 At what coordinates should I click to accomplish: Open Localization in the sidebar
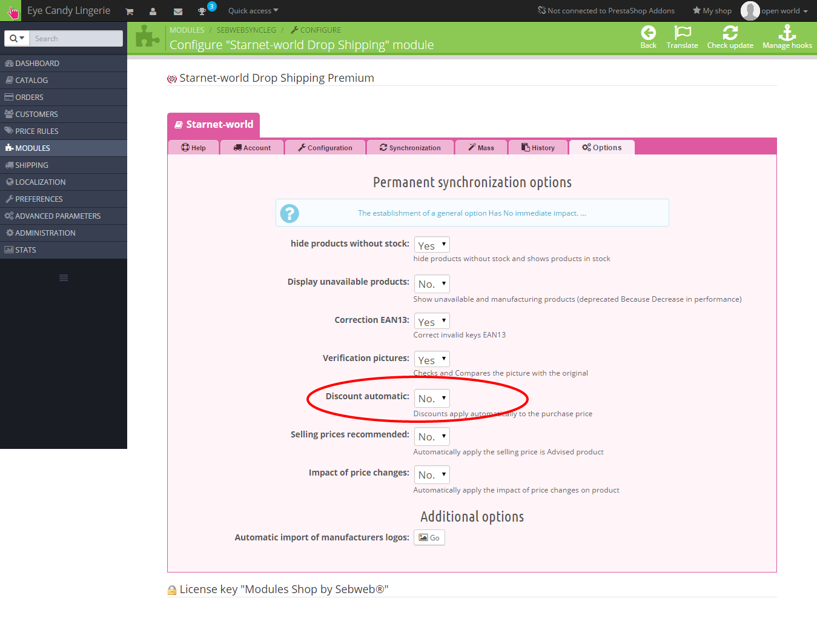[64, 182]
